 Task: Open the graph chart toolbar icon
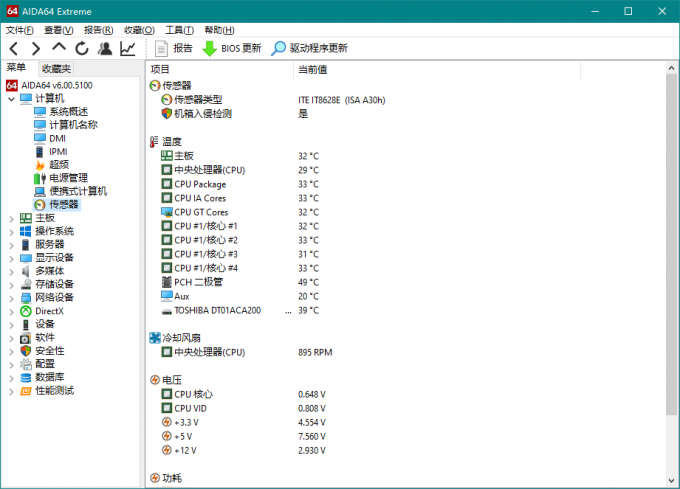pos(128,49)
